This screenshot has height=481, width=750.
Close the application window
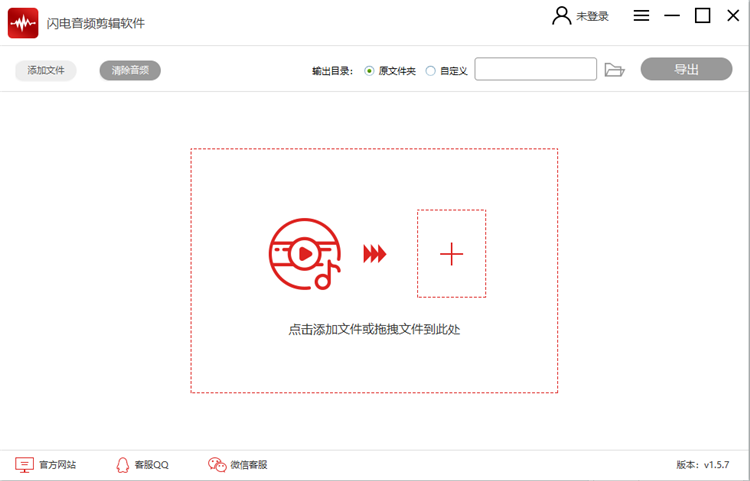coord(733,16)
